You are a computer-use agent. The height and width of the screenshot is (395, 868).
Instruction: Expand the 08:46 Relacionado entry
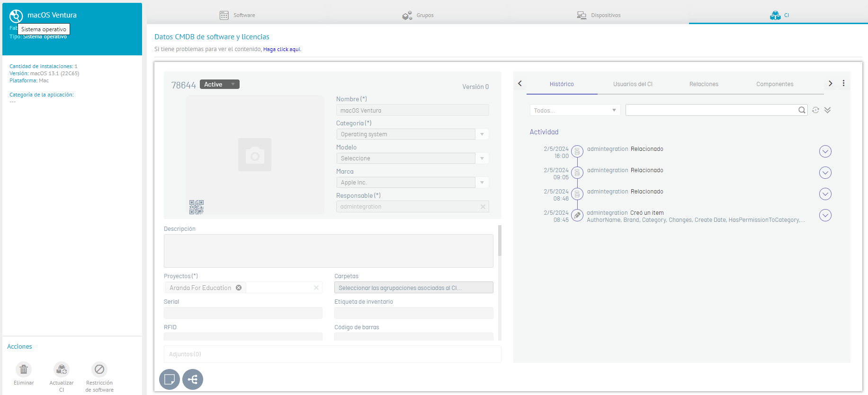pyautogui.click(x=825, y=194)
